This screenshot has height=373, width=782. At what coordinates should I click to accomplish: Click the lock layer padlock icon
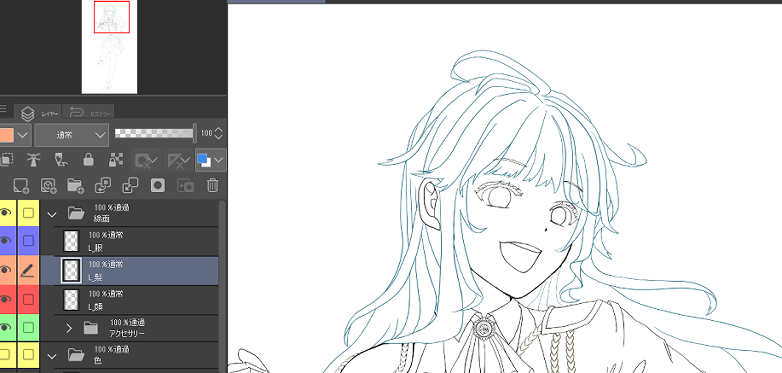[88, 160]
